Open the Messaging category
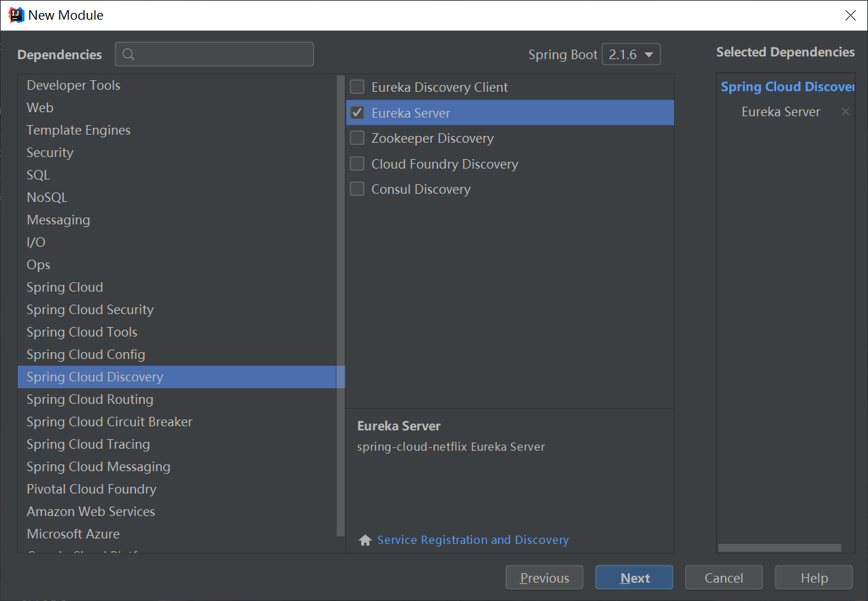This screenshot has height=601, width=868. click(177, 220)
